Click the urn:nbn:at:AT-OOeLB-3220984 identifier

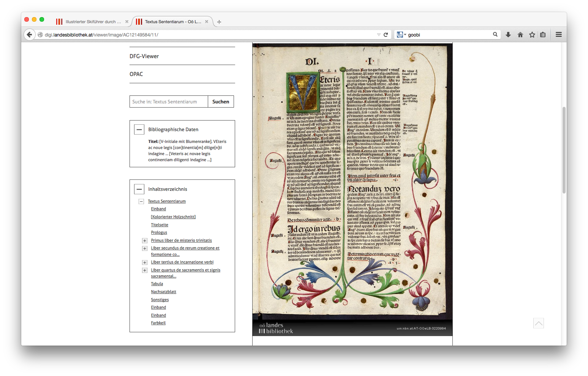[x=421, y=328]
